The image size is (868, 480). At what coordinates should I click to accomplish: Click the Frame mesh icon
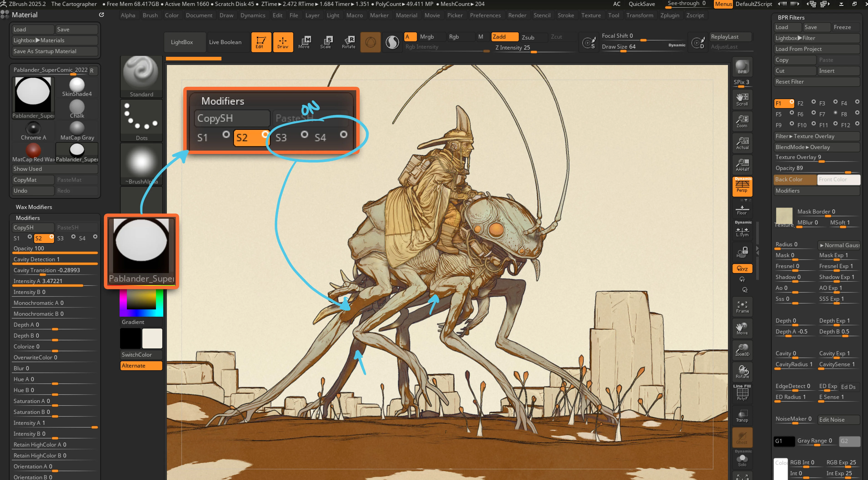click(x=742, y=307)
